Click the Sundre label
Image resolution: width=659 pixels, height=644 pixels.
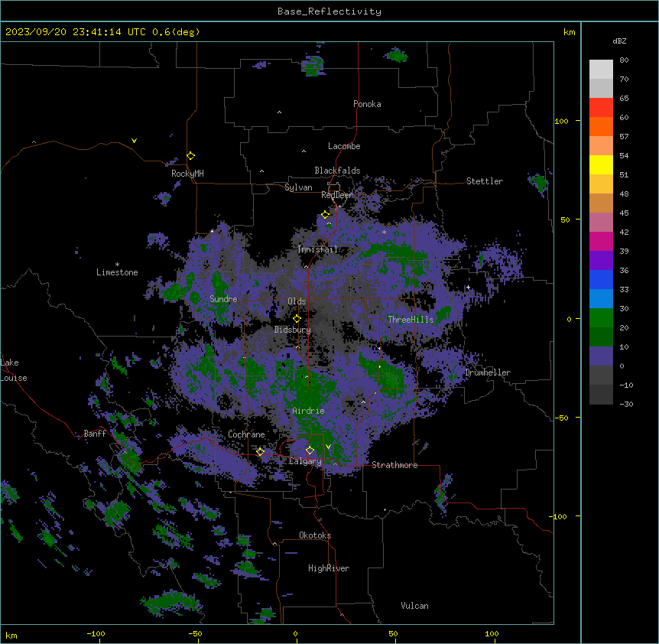point(223,299)
